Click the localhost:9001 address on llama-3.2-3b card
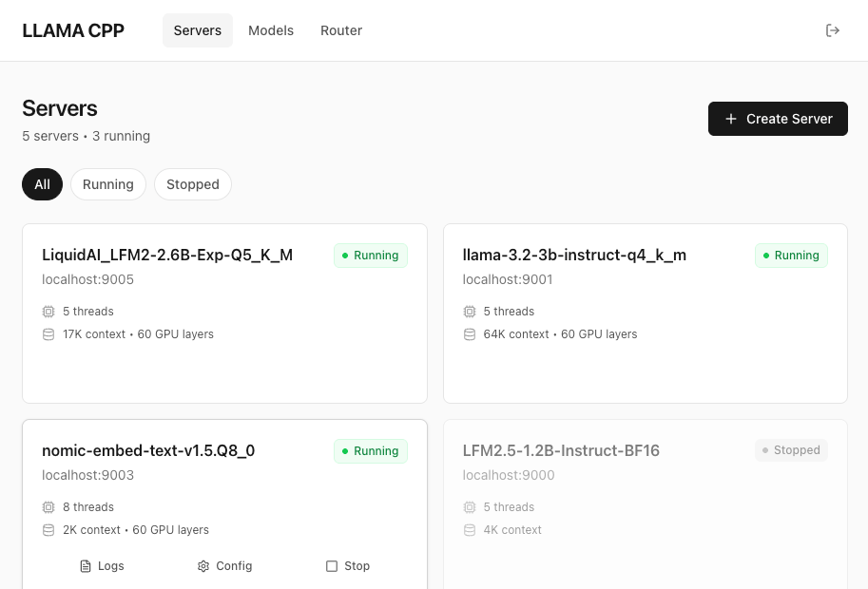This screenshot has height=589, width=868. click(x=509, y=278)
